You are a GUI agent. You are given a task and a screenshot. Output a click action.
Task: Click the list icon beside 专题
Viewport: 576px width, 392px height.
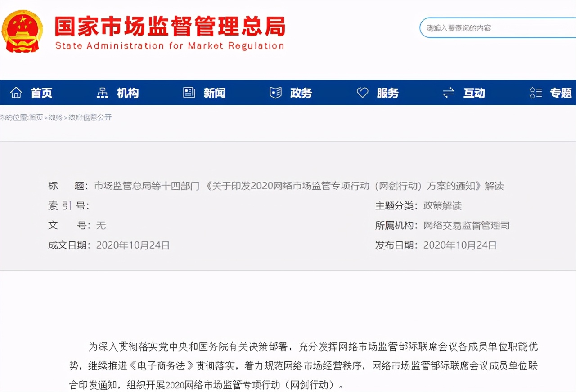(x=535, y=92)
